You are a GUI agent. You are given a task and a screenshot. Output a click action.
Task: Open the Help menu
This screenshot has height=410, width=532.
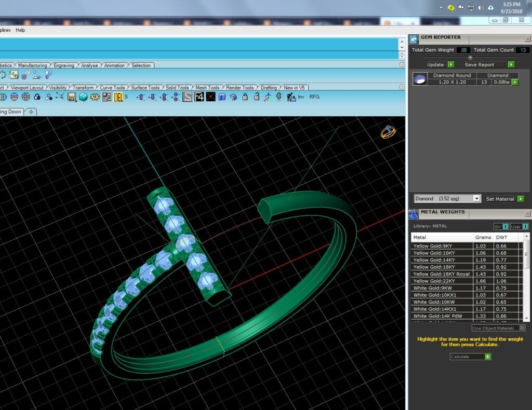pyautogui.click(x=20, y=30)
